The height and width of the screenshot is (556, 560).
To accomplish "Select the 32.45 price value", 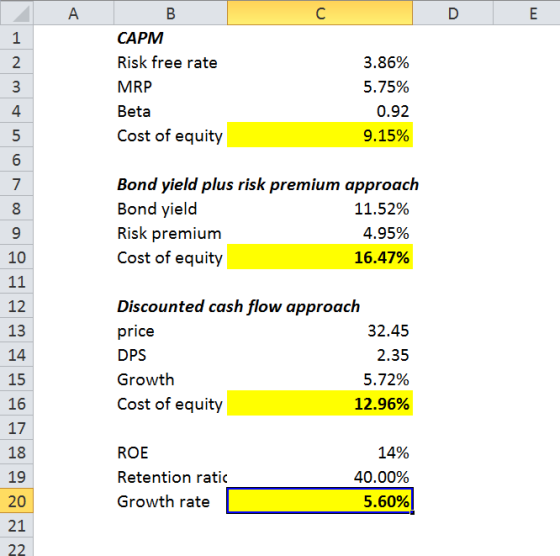I will (x=320, y=331).
